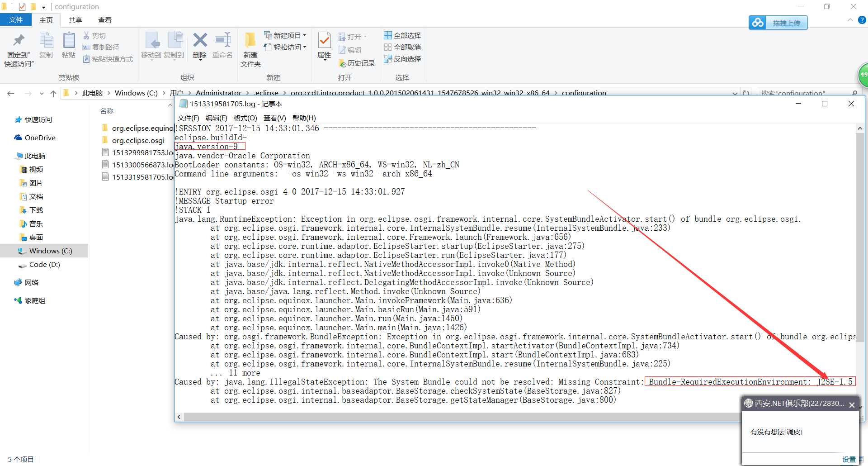Choose Paste Shortcut (粘贴快捷方式)
Viewport: 868px width, 466px height.
tap(108, 59)
